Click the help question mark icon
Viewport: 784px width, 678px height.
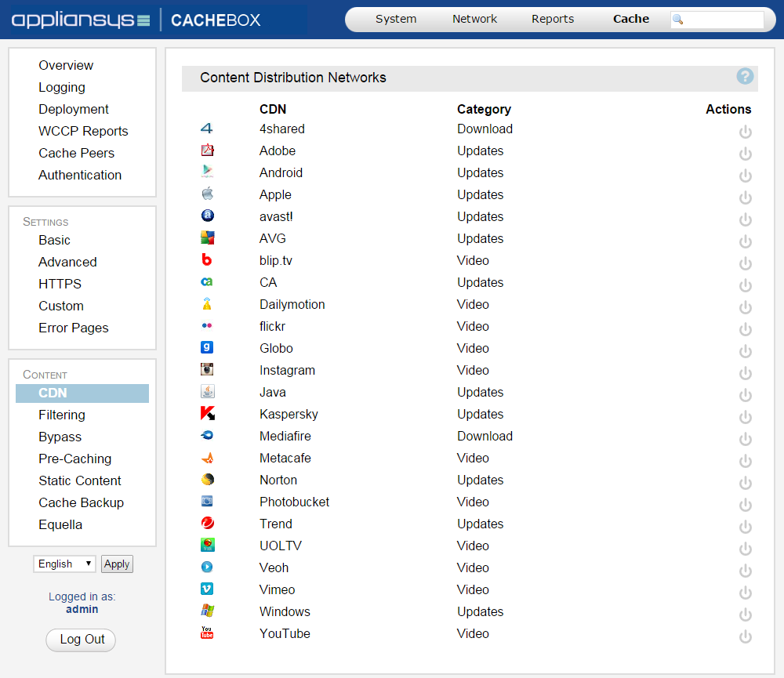tap(745, 77)
